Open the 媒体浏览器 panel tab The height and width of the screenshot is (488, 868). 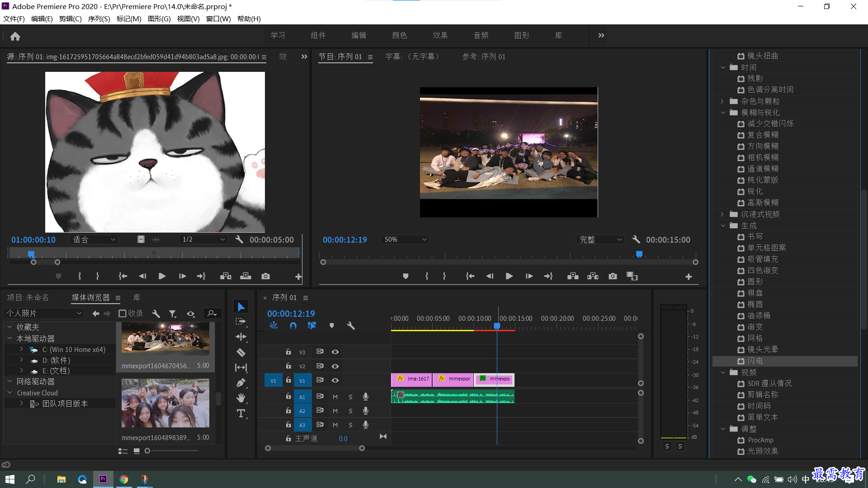click(90, 297)
